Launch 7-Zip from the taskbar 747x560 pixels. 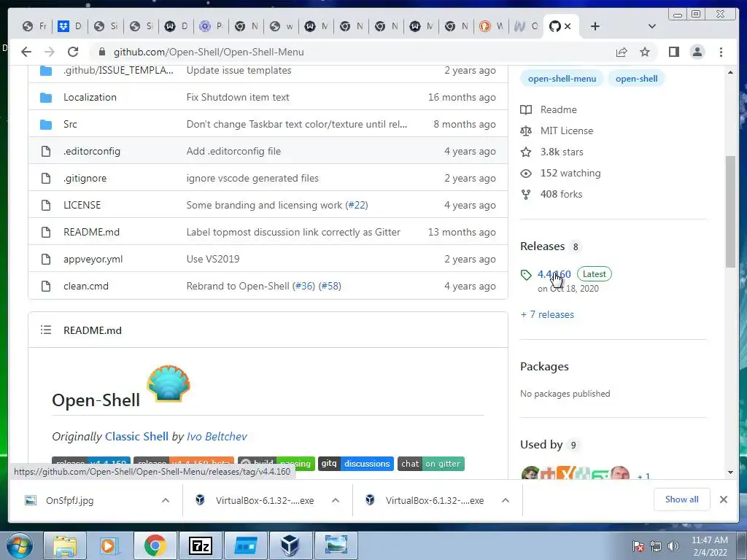(200, 545)
